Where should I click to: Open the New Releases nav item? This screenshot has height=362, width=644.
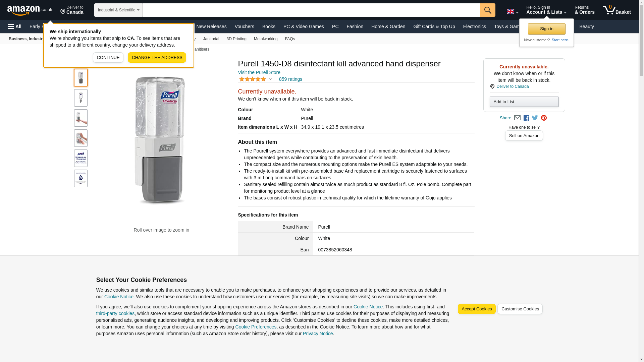pos(211,26)
